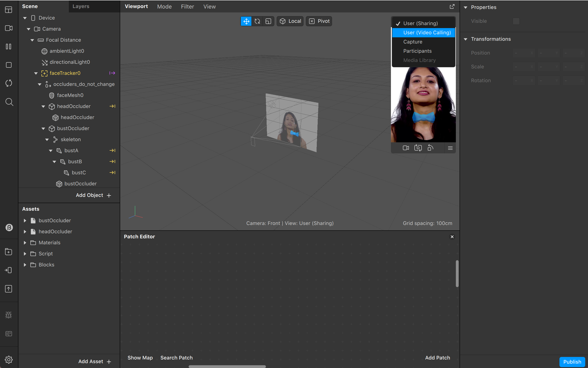Screen dimensions: 588x368
Task: Toggle the Pivot mode button
Action: 319,21
